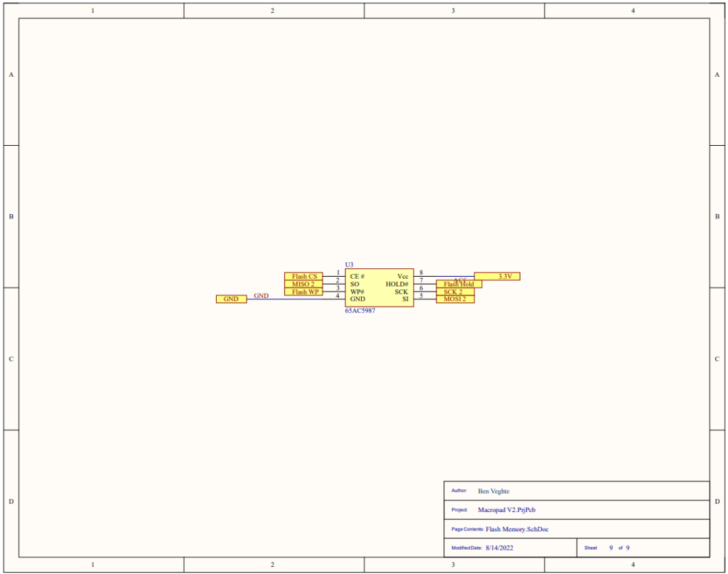The image size is (728, 574).
Task: Click the Flash Hold port
Action: (459, 285)
